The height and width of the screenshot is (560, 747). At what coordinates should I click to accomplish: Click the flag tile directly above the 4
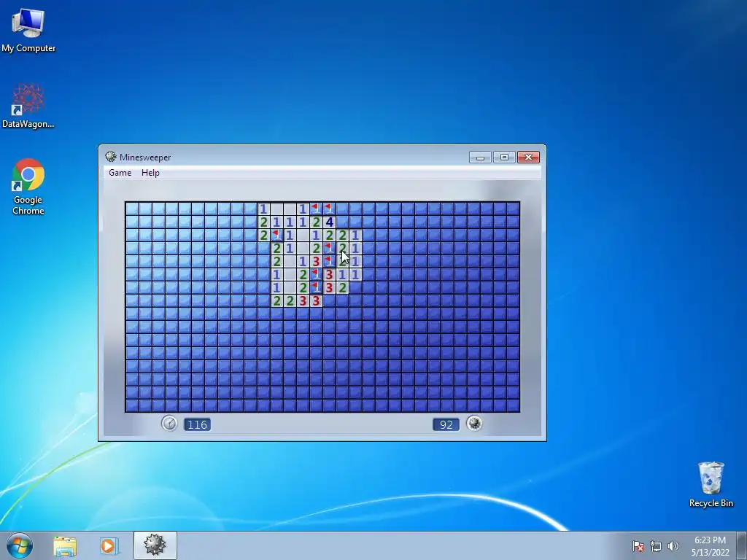tap(329, 209)
